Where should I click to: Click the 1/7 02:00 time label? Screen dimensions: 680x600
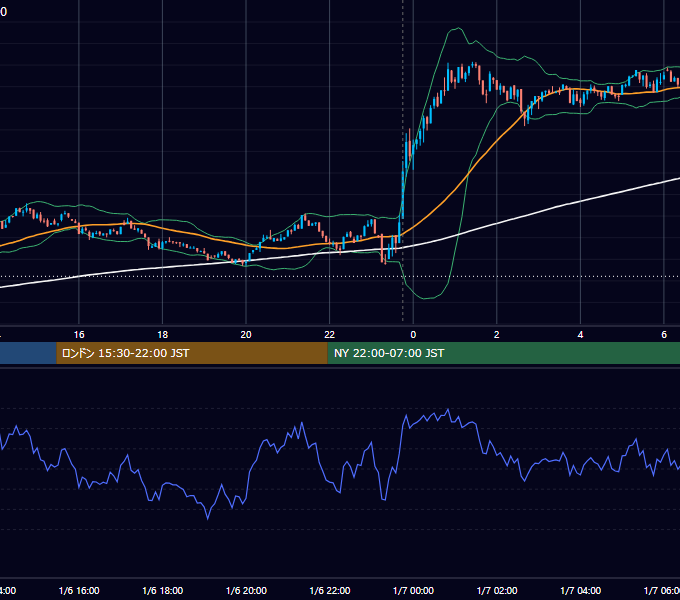point(497,590)
